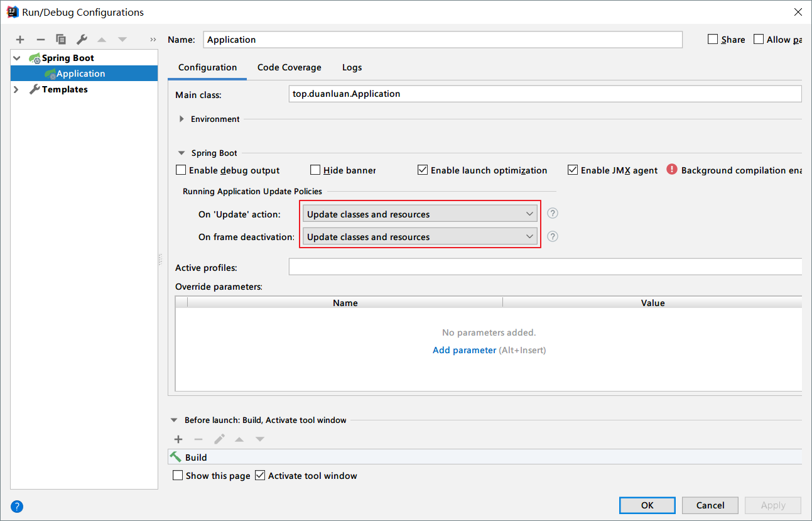The width and height of the screenshot is (812, 521).
Task: Open the wrench edit templates icon
Action: pyautogui.click(x=82, y=40)
